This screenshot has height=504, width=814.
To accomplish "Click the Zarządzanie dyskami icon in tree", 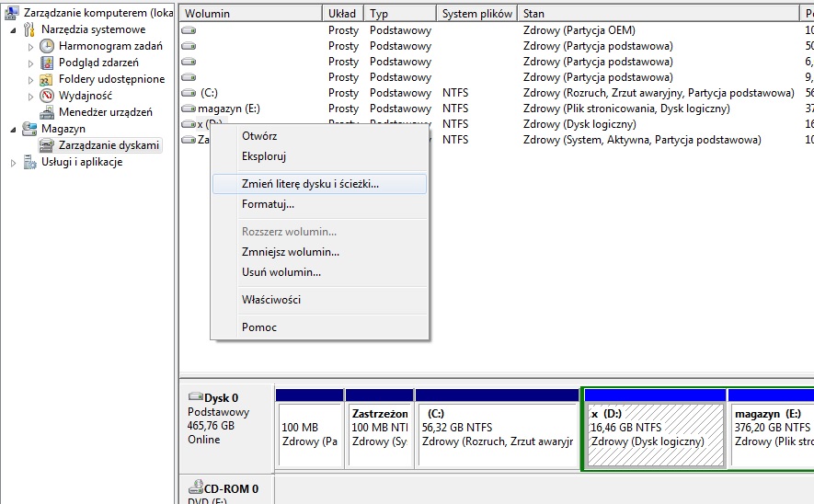I will (47, 145).
